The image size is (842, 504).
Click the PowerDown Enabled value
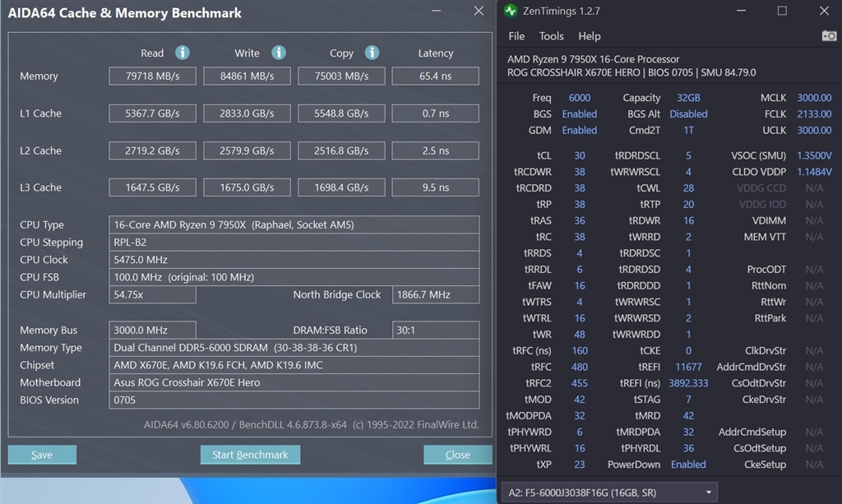688,465
